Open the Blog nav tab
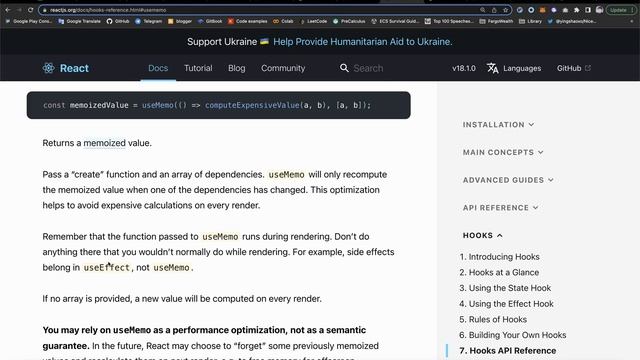 [237, 68]
